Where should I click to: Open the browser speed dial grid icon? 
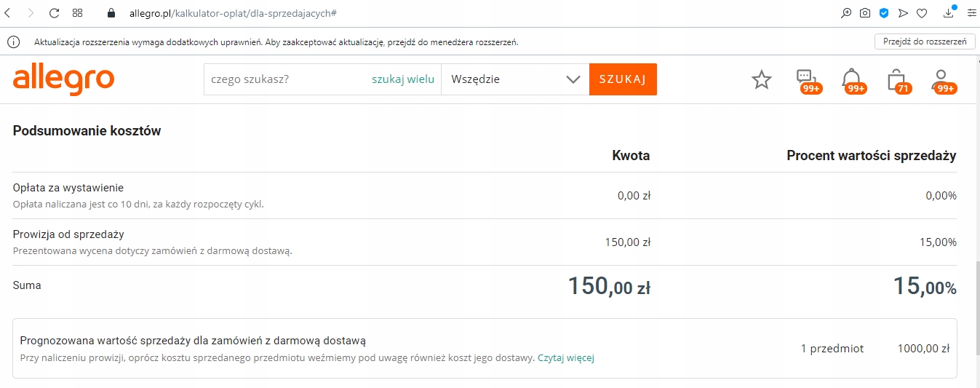click(78, 13)
